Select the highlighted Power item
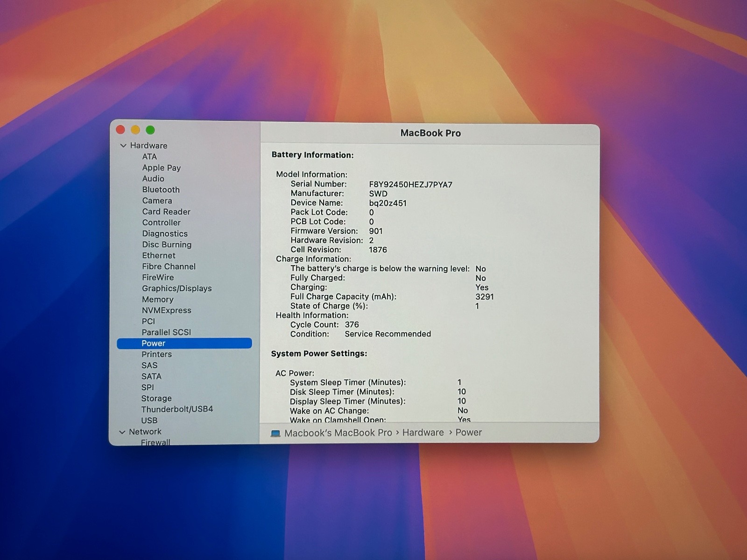The height and width of the screenshot is (560, 747). [154, 343]
